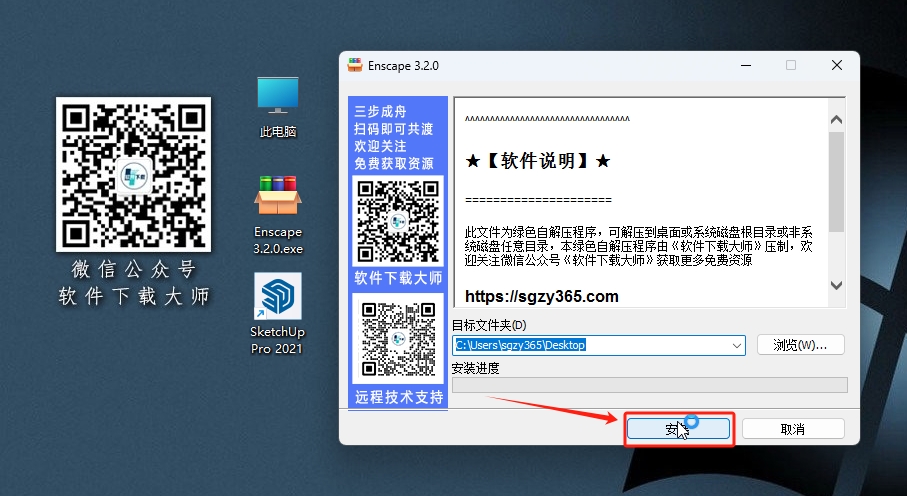Viewport: 907px width, 496px height.
Task: Click the ★【软件说明】★ heading text
Action: click(538, 161)
